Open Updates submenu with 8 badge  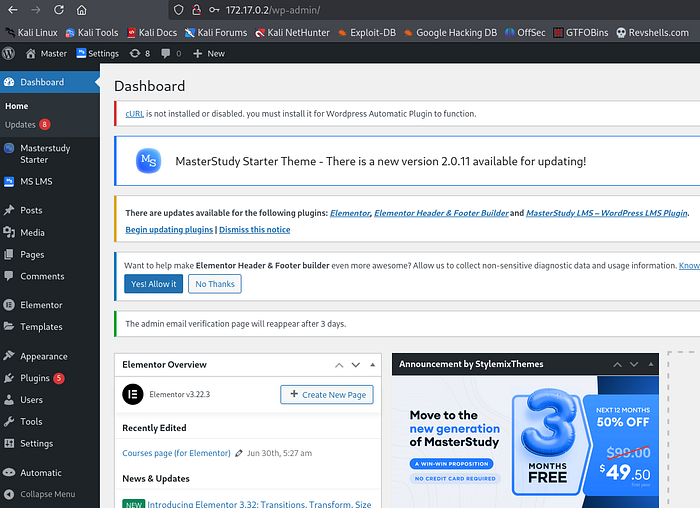(27, 125)
